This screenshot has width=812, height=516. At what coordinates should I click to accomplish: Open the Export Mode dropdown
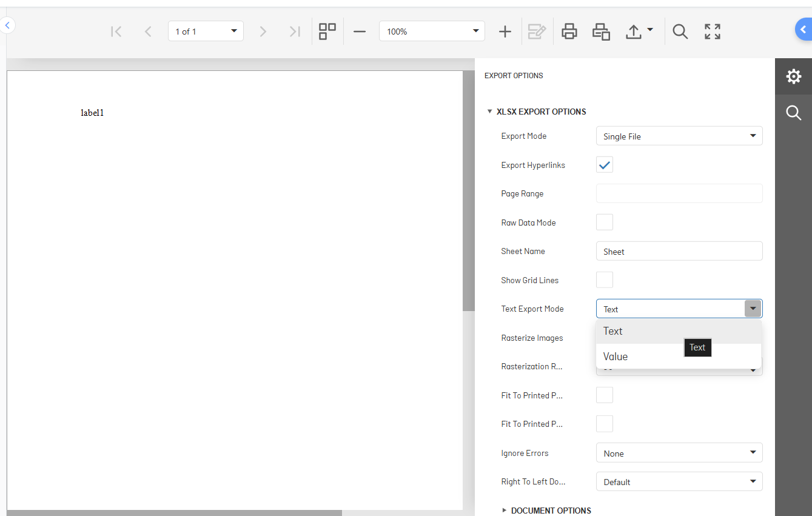[x=679, y=136]
